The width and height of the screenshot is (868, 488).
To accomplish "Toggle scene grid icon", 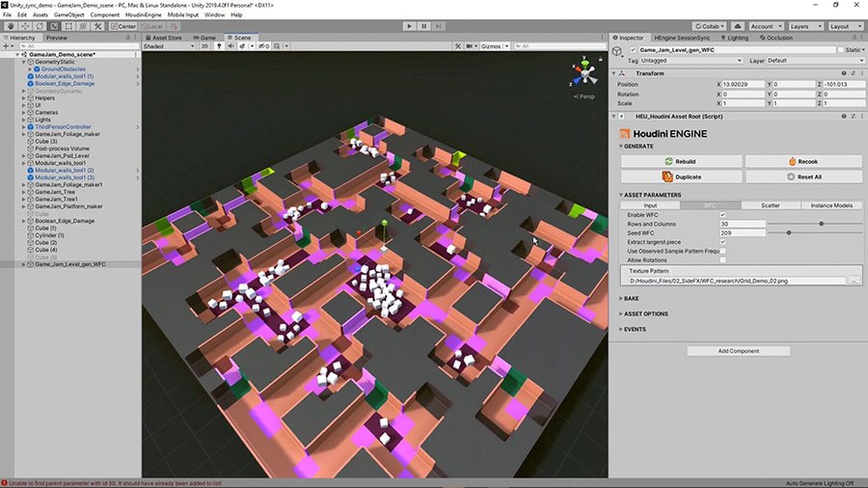I will point(277,46).
